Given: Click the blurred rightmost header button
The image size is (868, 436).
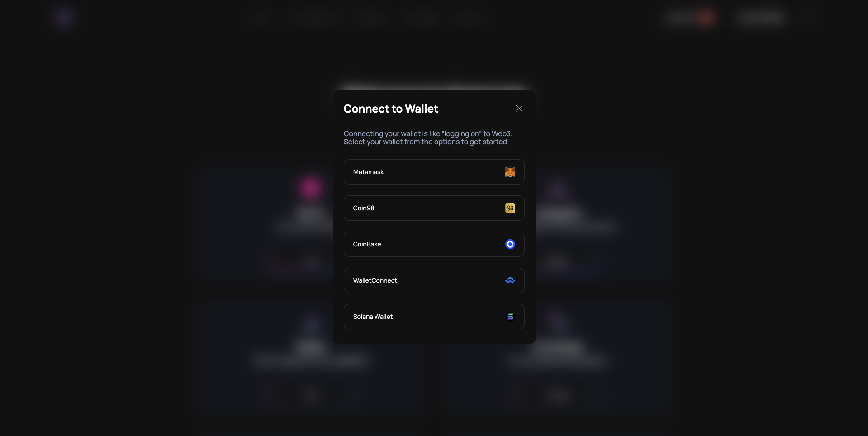Looking at the screenshot, I should click(762, 18).
